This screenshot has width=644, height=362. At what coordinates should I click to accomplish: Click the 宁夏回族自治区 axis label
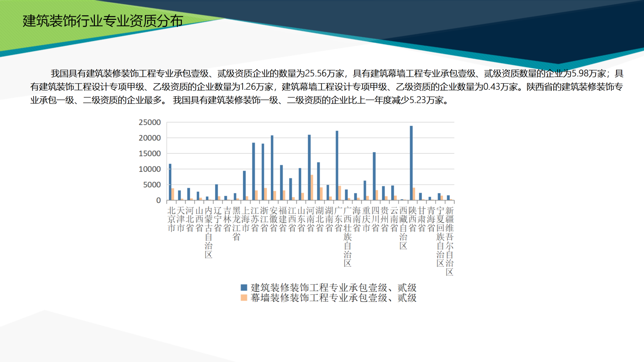tap(440, 237)
